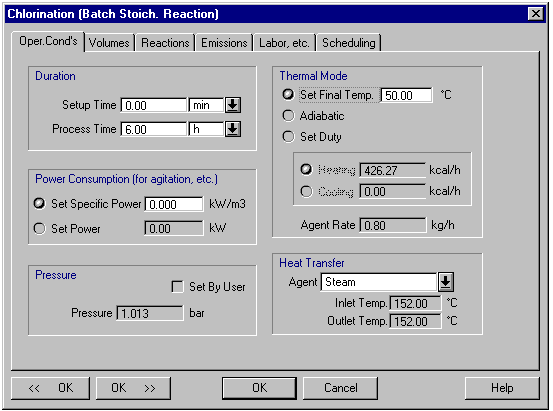
Task: Expand the Heat Transfer Agent dropdown
Action: (446, 282)
